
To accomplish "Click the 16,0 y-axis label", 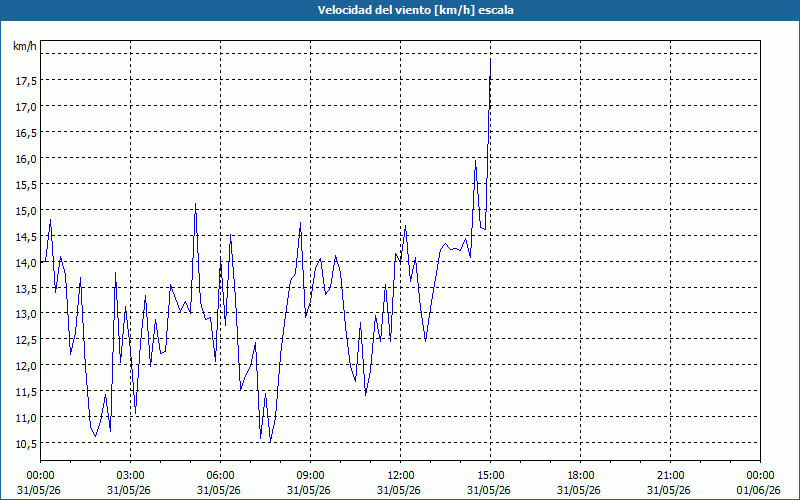I will [x=27, y=158].
